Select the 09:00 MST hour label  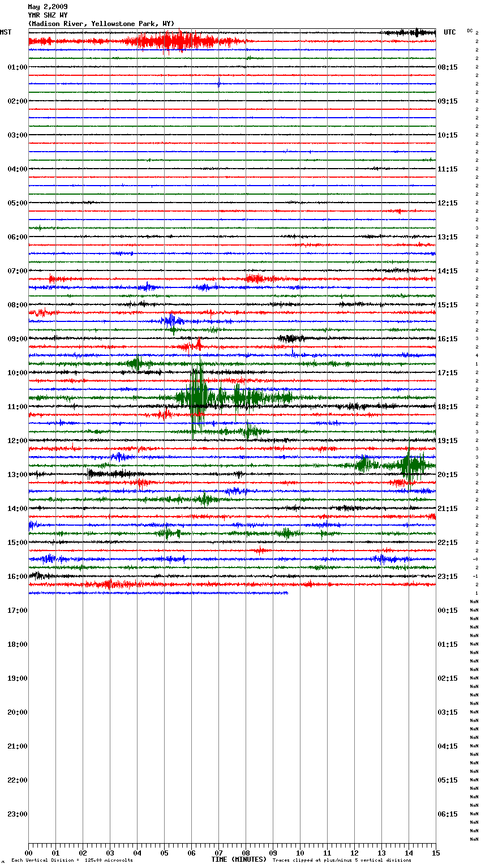point(18,339)
